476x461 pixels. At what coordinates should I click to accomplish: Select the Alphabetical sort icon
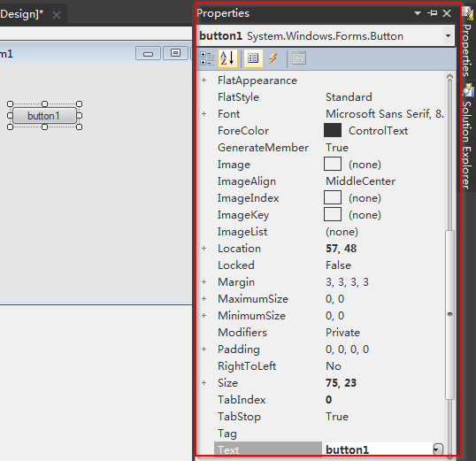tap(227, 58)
